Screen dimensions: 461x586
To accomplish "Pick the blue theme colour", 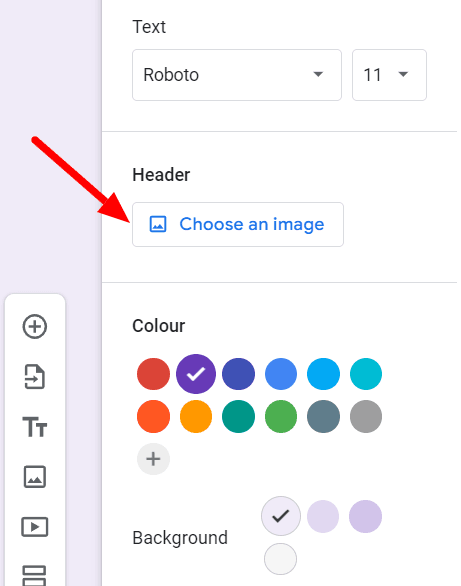I will coord(281,374).
